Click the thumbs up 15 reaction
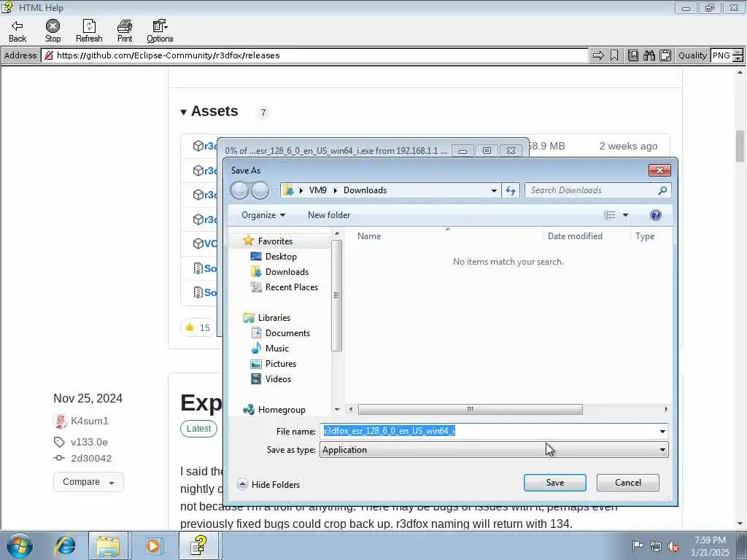The image size is (747, 560). click(x=198, y=327)
